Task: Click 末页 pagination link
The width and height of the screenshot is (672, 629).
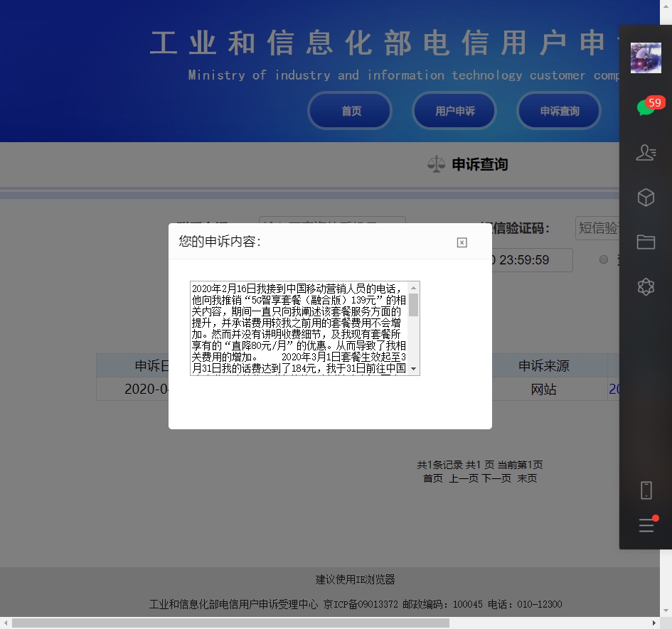Action: point(527,478)
